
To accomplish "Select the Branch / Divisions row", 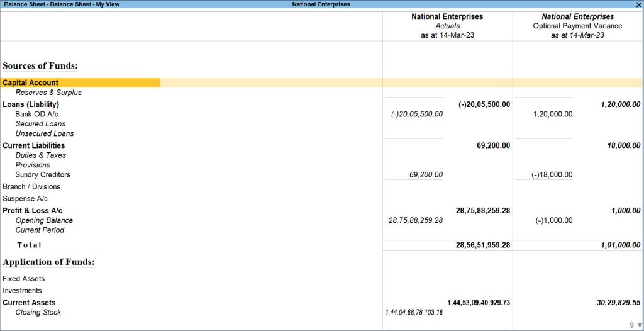I will pyautogui.click(x=31, y=187).
